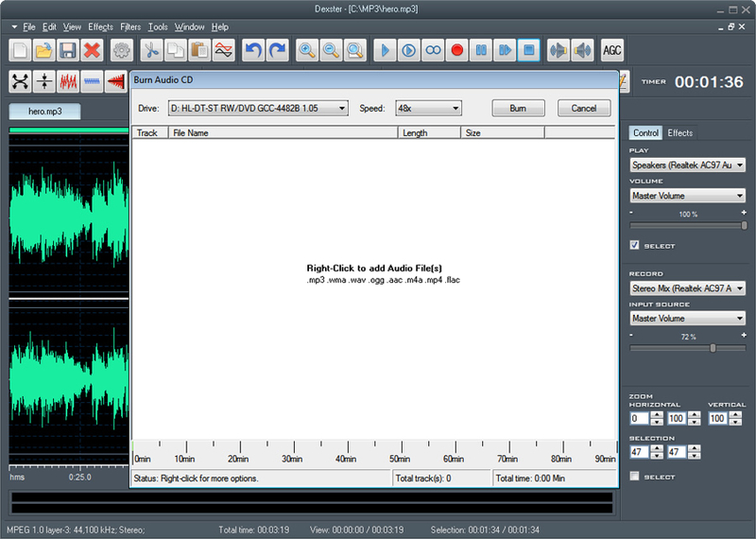Click the red waveform effect icon
Viewport: 756px width, 539px height.
pos(68,81)
